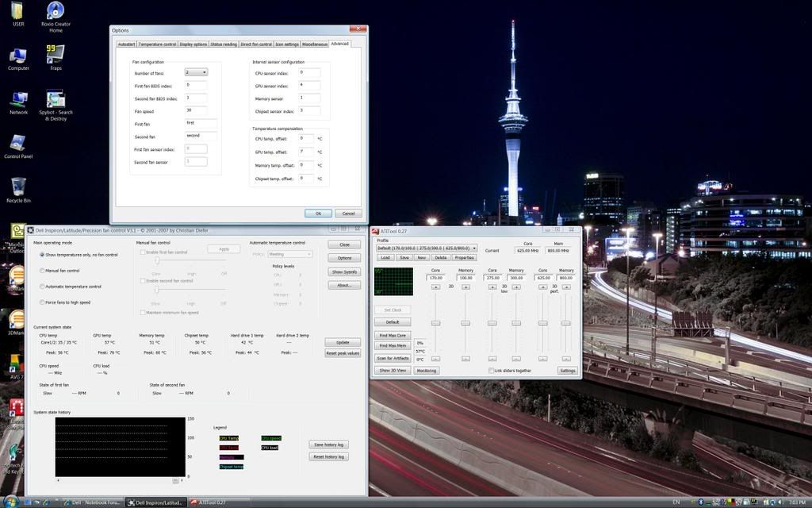
Task: Open the Policy dropdown in fan control
Action: 290,254
